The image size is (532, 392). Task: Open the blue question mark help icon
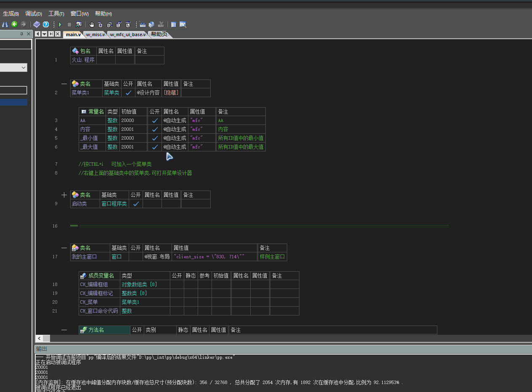point(46,24)
